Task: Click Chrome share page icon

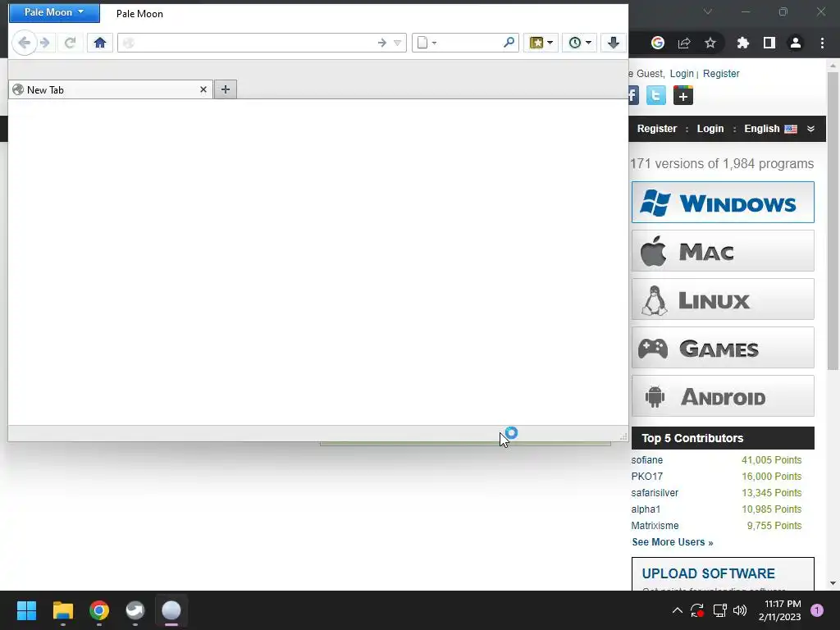Action: pyautogui.click(x=684, y=43)
